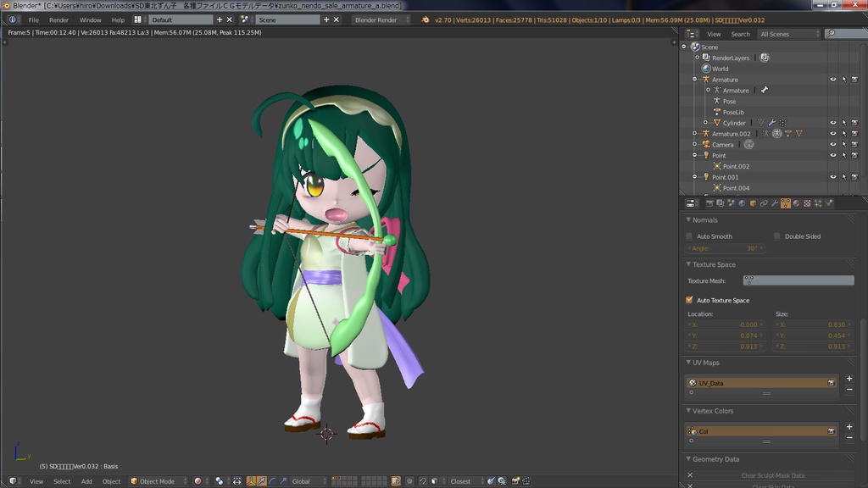Add a new vertex color layer
This screenshot has height=488, width=868.
coord(849,427)
